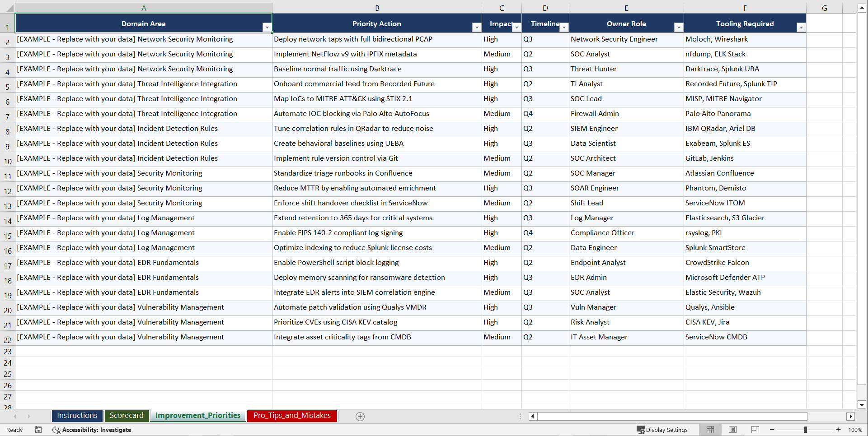Open the Timeline filter dropdown
Screen dimensions: 868x436
click(564, 27)
